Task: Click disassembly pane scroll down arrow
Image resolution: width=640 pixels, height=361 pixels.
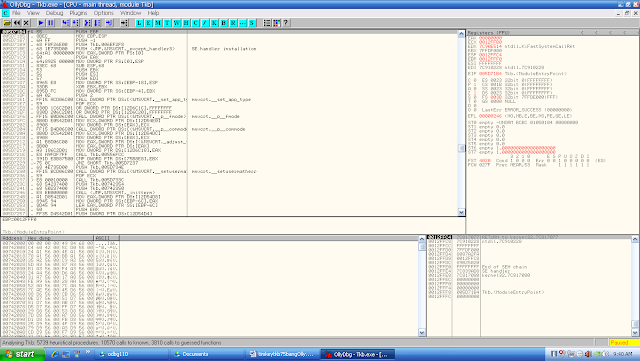Action: click(x=461, y=212)
